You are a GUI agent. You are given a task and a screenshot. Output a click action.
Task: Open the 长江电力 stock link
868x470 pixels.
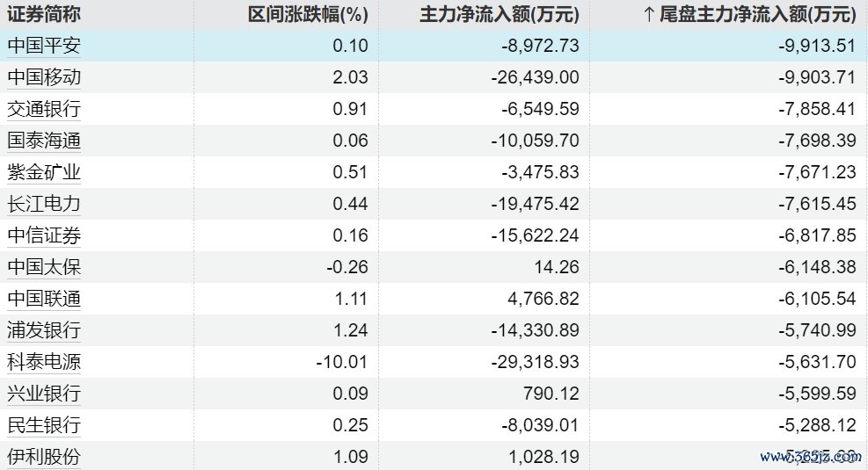[x=44, y=204]
